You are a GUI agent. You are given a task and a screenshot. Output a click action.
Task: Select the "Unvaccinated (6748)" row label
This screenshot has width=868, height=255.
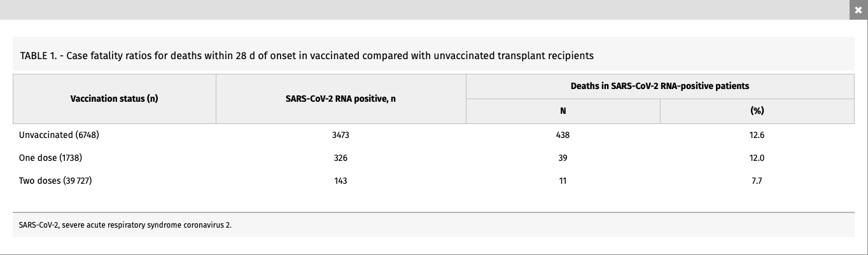(x=60, y=135)
